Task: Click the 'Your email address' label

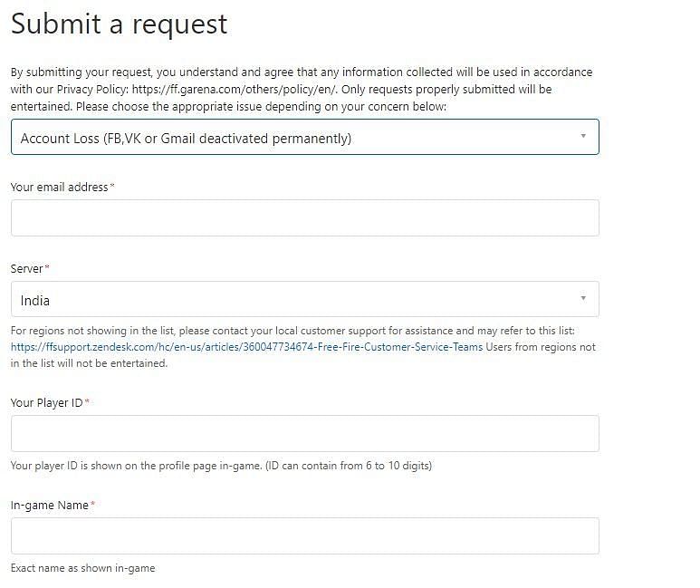Action: [x=59, y=187]
